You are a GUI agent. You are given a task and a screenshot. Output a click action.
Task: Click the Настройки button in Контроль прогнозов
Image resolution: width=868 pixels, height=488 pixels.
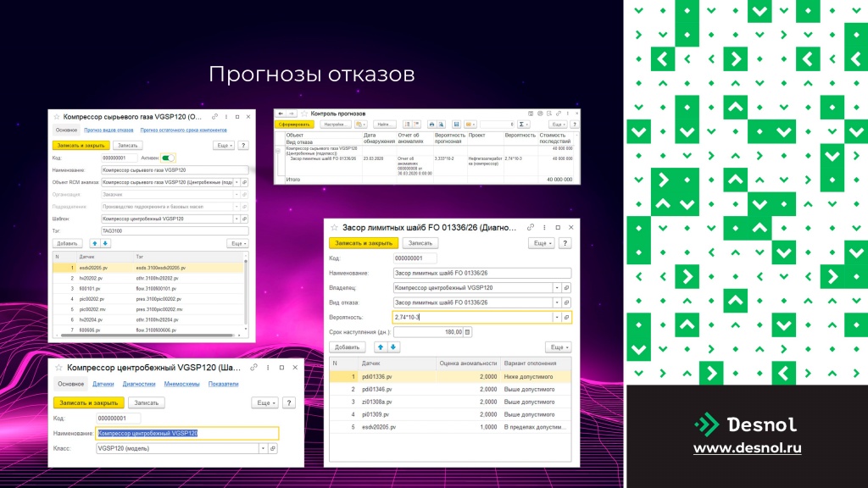[335, 125]
